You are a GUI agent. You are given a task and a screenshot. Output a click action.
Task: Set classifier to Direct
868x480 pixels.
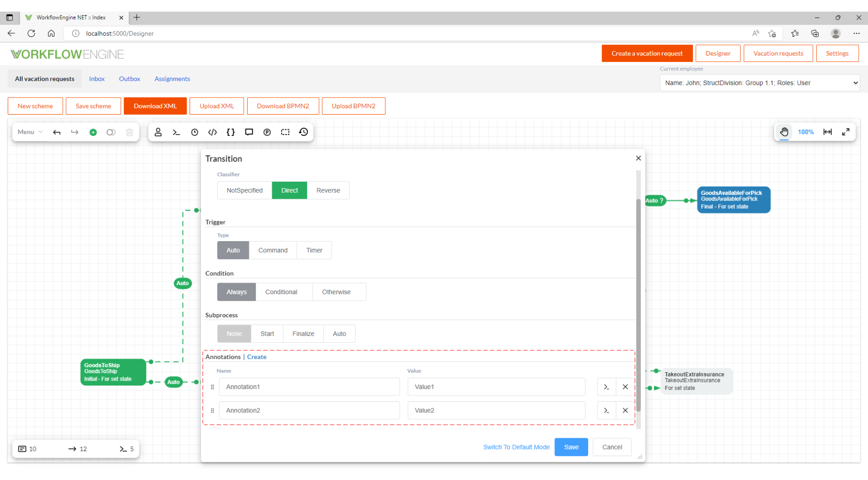(290, 190)
